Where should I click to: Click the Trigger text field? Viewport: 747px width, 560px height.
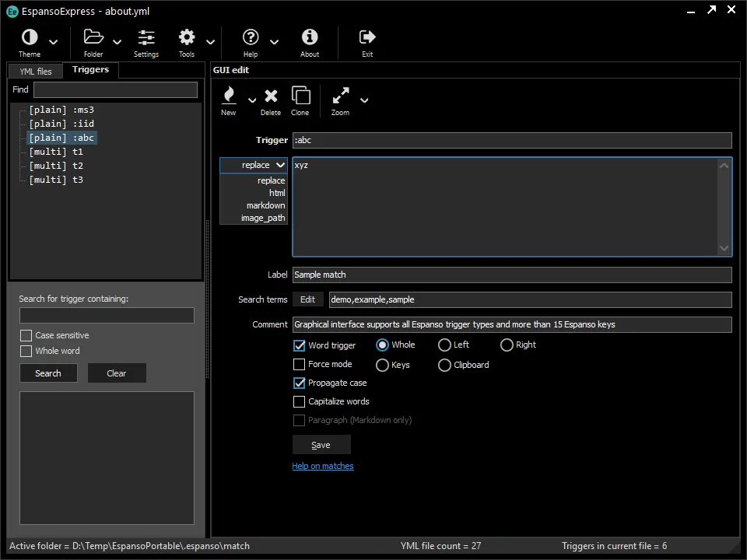click(512, 141)
